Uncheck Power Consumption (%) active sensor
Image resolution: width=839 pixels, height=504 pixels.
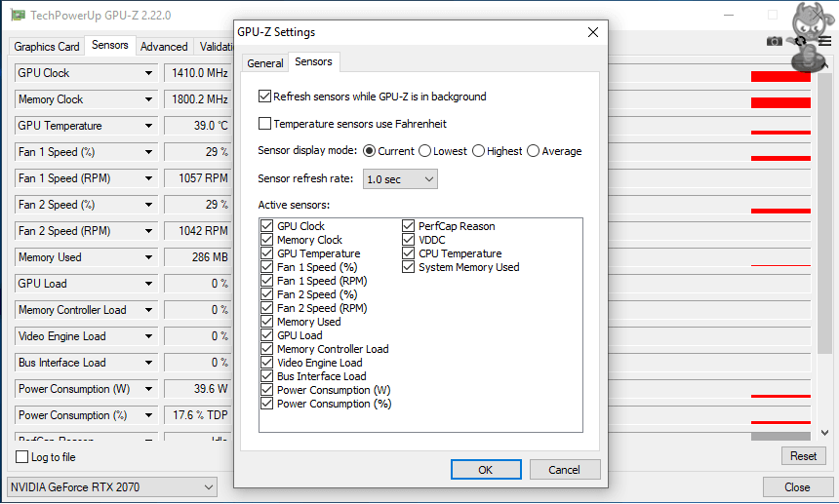[x=266, y=404]
